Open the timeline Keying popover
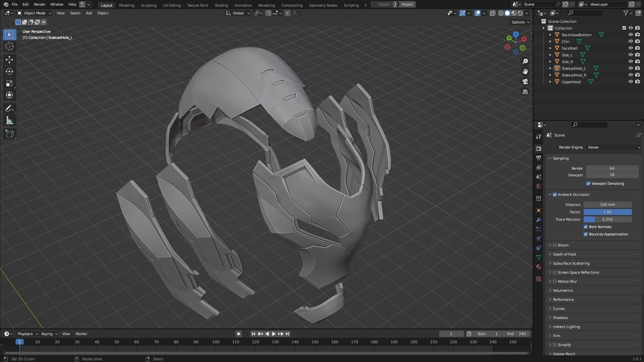The image size is (644, 362). [49, 334]
